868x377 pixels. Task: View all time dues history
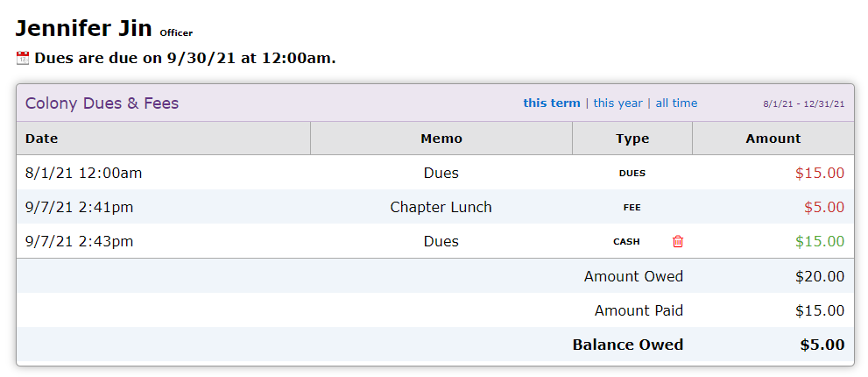[x=676, y=103]
